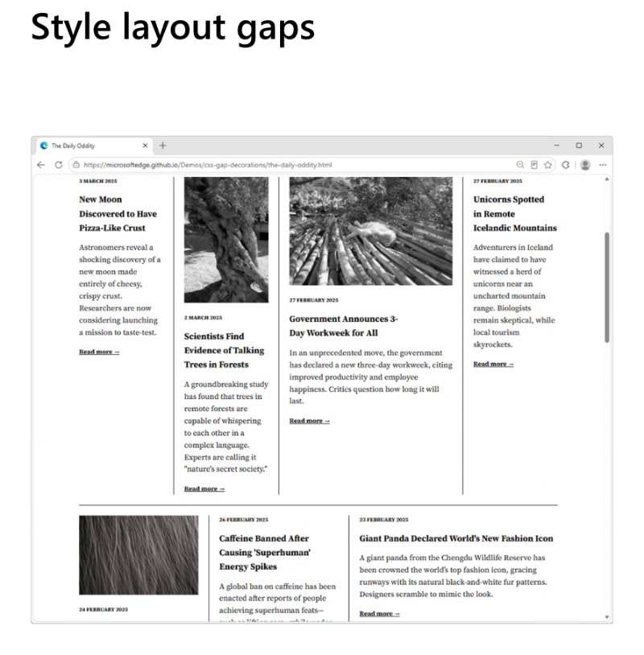Open Read more under New Moon article
Viewport: 644px width, 655px height.
(x=99, y=352)
